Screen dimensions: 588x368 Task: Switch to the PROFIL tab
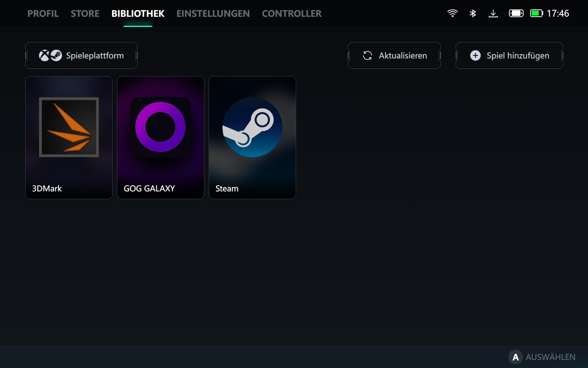click(x=43, y=13)
